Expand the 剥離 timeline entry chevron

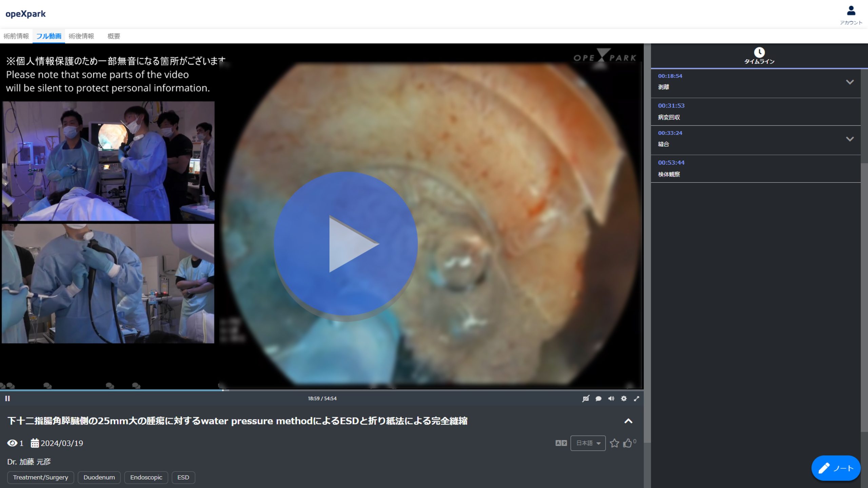[x=849, y=82]
